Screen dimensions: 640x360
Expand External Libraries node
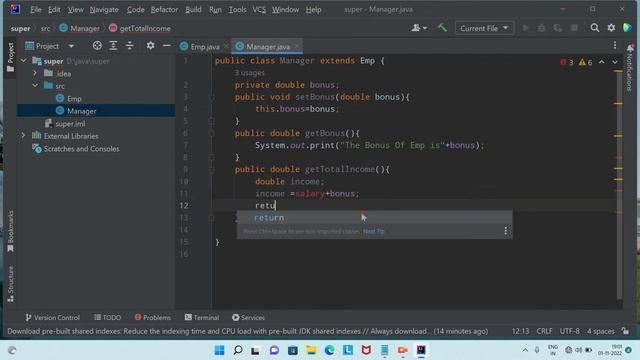pos(24,136)
